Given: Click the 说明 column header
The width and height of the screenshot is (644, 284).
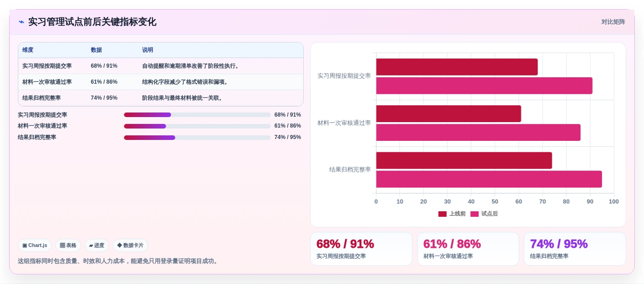Looking at the screenshot, I should click(x=148, y=50).
